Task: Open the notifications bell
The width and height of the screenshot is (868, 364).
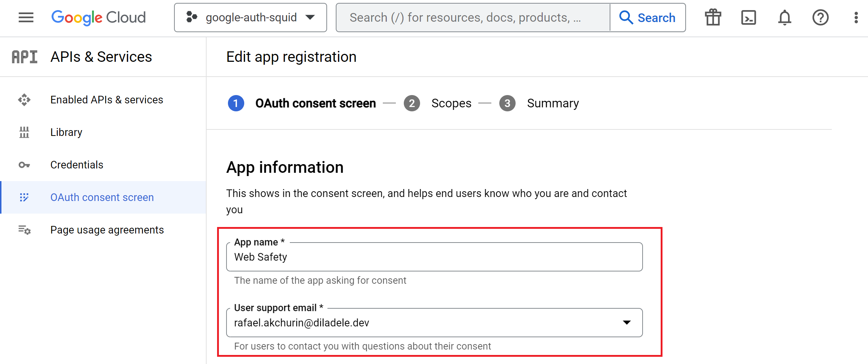Action: tap(784, 17)
